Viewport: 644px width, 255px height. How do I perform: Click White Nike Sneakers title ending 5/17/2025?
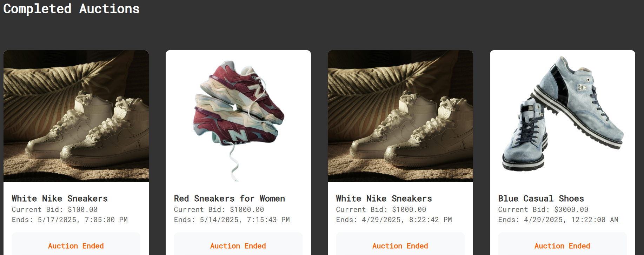point(60,199)
